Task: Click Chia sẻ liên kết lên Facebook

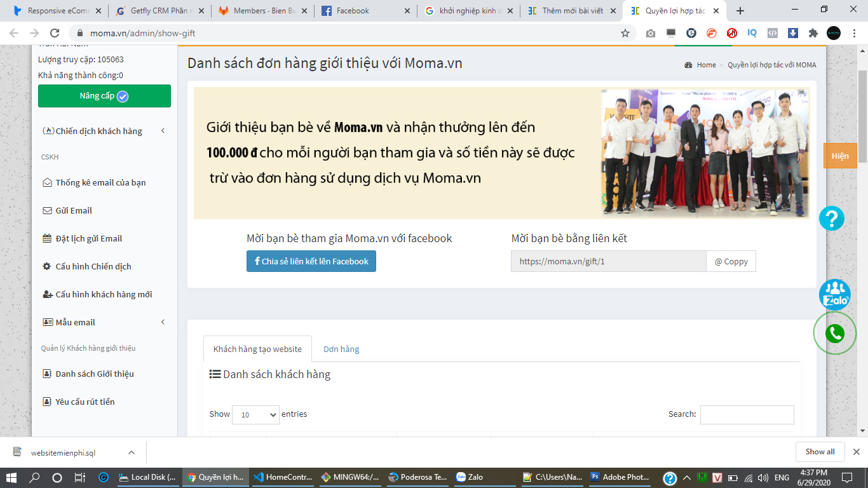Action: [311, 261]
